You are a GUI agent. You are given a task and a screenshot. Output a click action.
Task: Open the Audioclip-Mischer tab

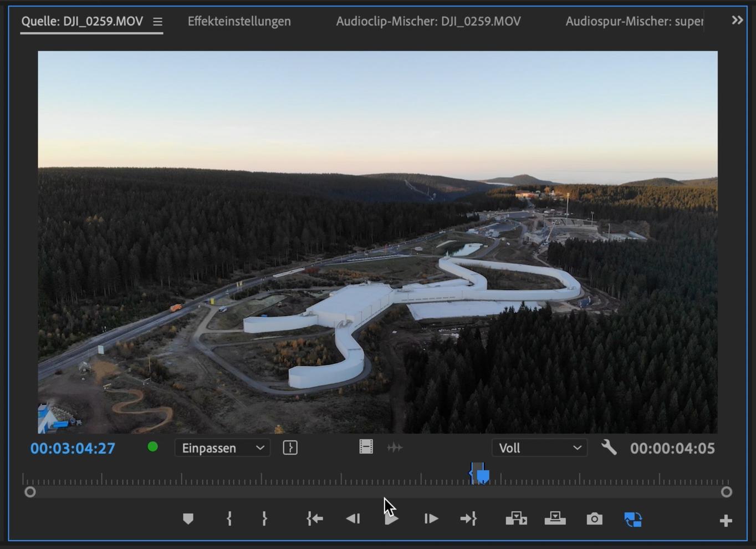click(x=428, y=21)
